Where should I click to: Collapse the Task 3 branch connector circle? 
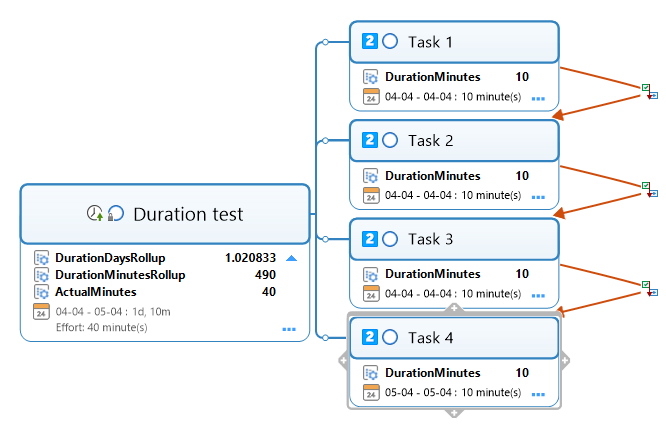pos(325,239)
